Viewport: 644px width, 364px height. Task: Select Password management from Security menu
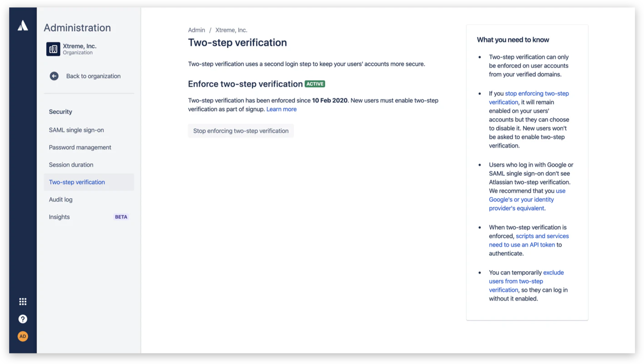pyautogui.click(x=80, y=147)
